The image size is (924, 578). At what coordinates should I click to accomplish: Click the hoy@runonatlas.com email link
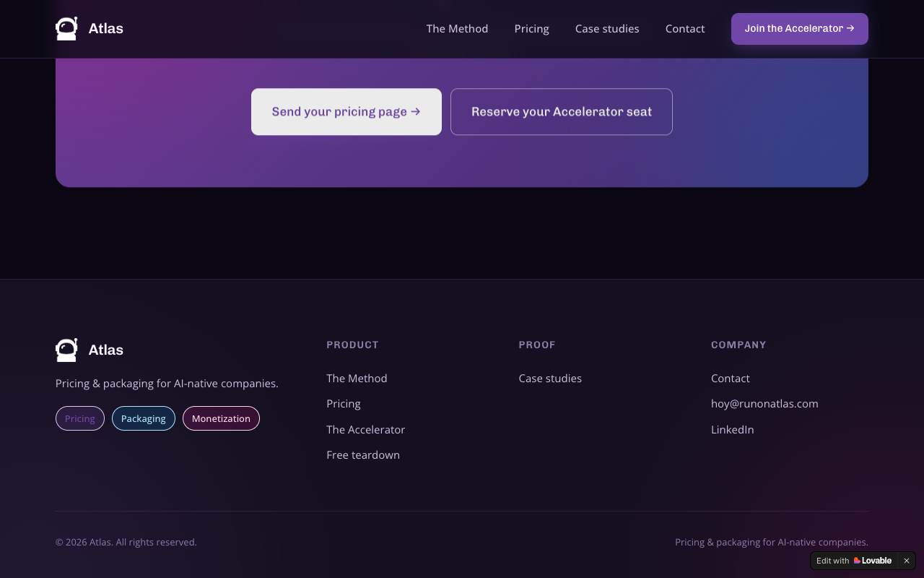pyautogui.click(x=764, y=404)
